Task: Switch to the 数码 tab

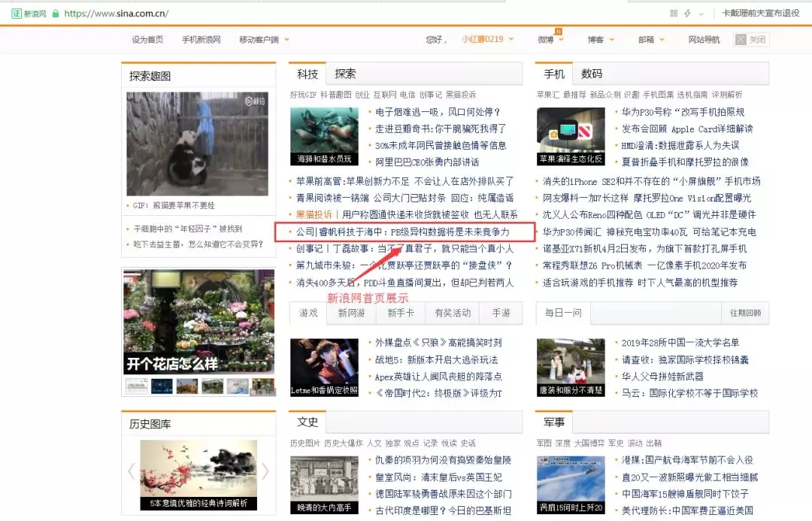Action: click(x=592, y=74)
